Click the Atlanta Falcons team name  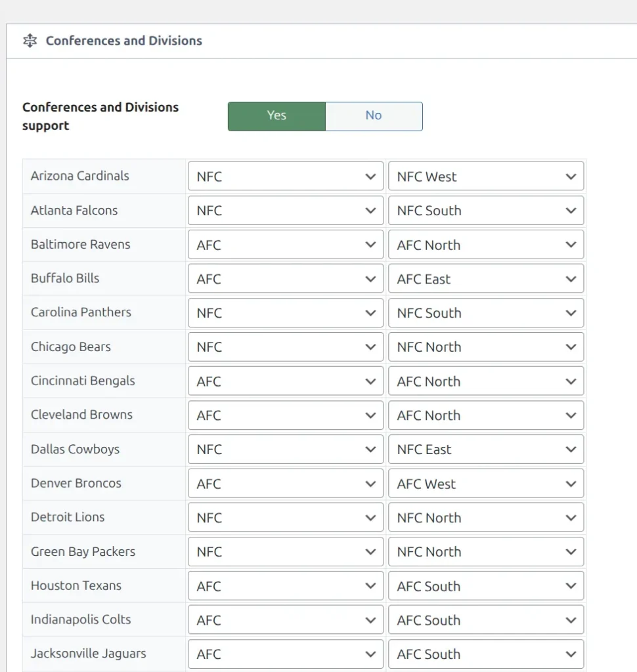[x=74, y=210]
